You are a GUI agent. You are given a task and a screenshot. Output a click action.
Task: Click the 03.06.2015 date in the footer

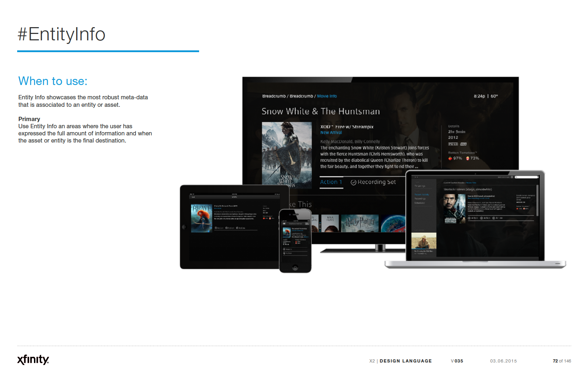coord(504,361)
